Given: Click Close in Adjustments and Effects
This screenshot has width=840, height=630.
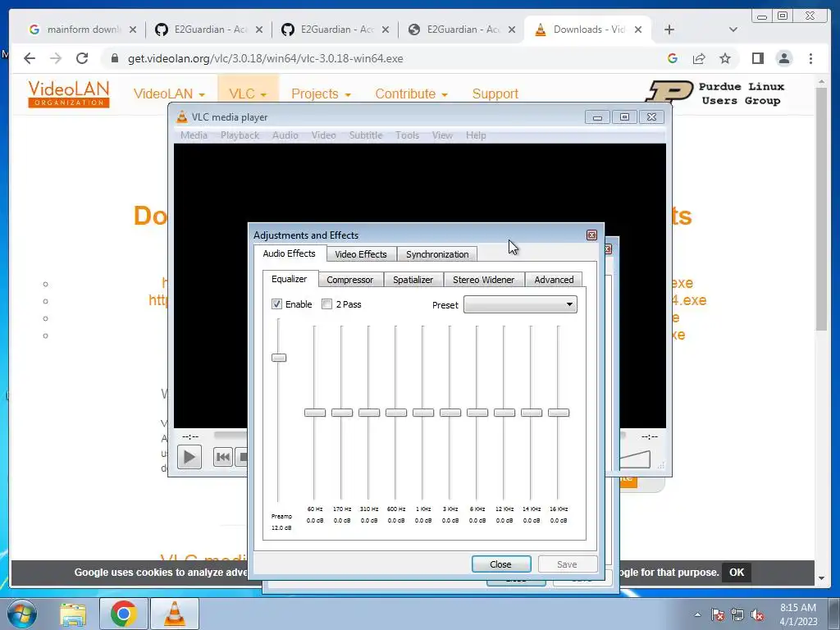Looking at the screenshot, I should coord(501,564).
